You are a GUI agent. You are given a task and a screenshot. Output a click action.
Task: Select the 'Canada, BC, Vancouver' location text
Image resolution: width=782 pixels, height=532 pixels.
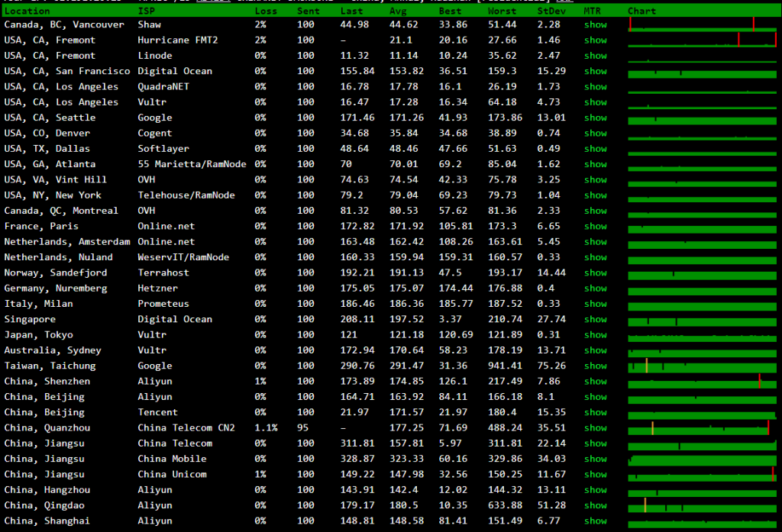[x=64, y=24]
